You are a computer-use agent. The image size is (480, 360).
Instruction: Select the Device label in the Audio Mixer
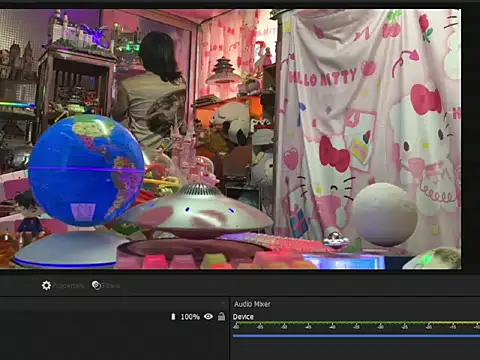(243, 317)
